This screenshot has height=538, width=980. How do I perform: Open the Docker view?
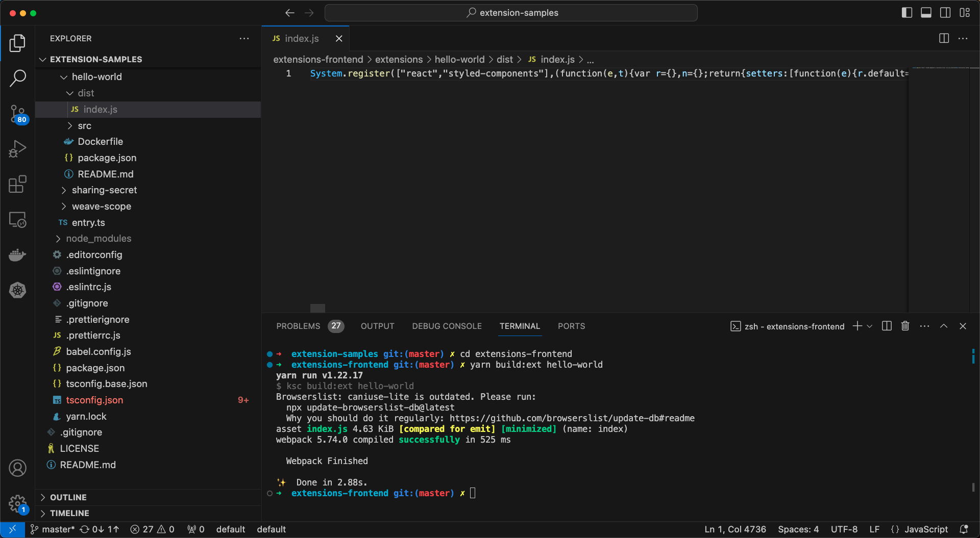click(17, 255)
